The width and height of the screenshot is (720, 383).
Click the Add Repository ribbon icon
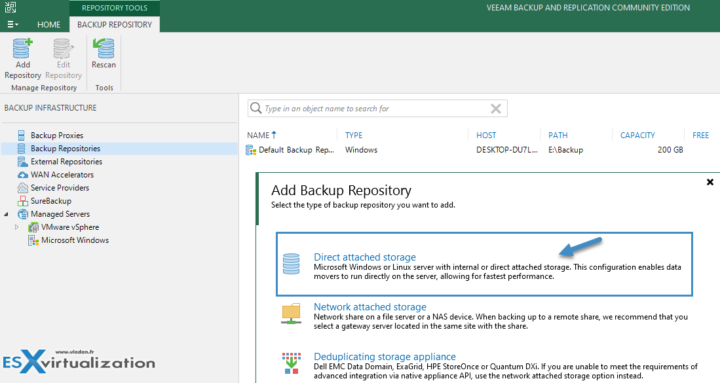click(x=22, y=48)
